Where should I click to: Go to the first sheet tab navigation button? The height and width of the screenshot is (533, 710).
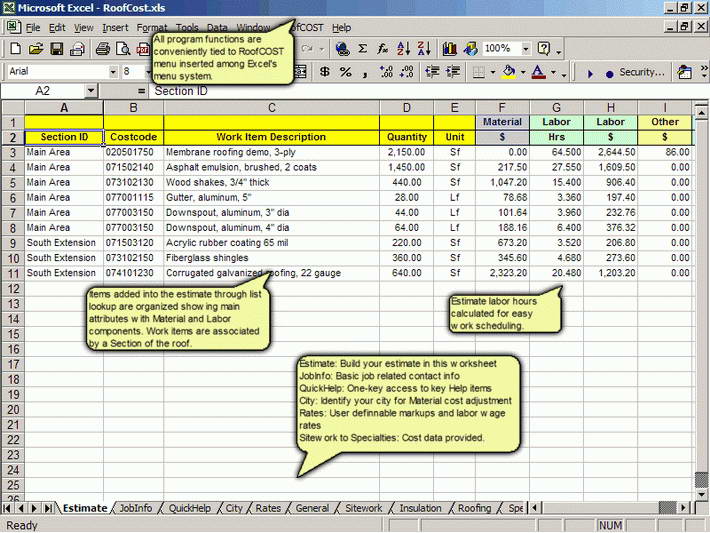click(7, 508)
